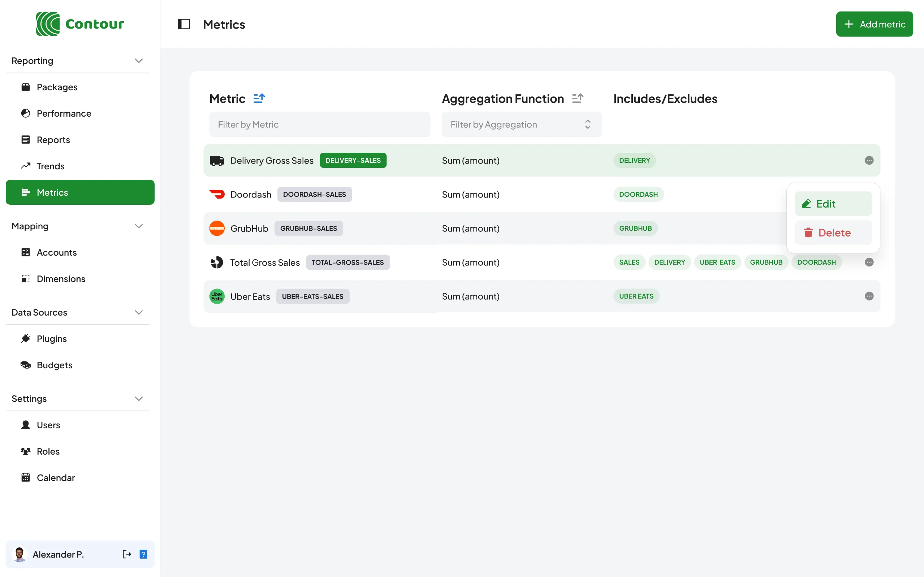Click the Total Gross Sales metric icon
924x577 pixels.
coord(217,262)
